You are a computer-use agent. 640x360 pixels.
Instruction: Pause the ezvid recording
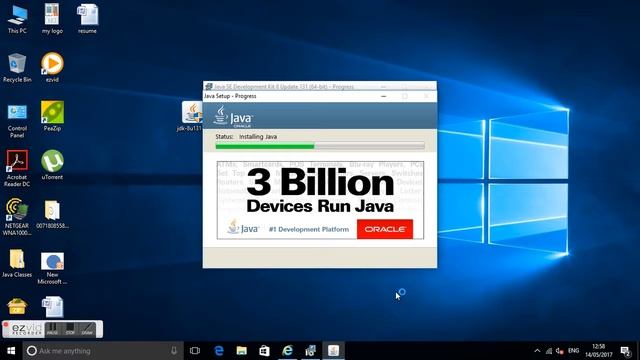(52, 329)
